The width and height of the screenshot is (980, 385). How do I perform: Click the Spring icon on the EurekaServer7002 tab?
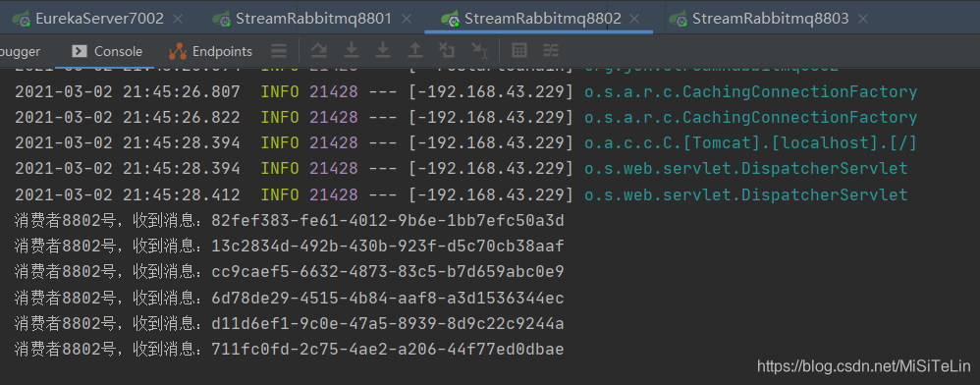[x=22, y=19]
